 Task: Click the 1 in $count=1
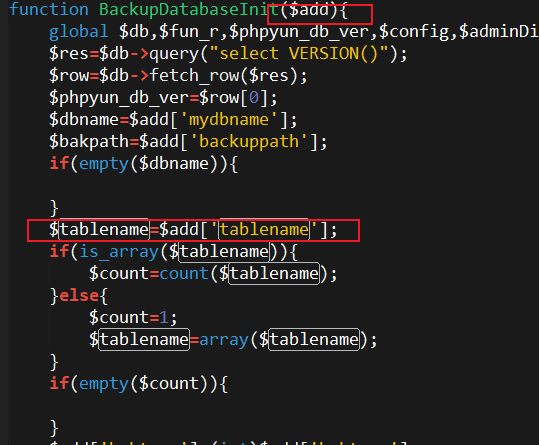(164, 318)
